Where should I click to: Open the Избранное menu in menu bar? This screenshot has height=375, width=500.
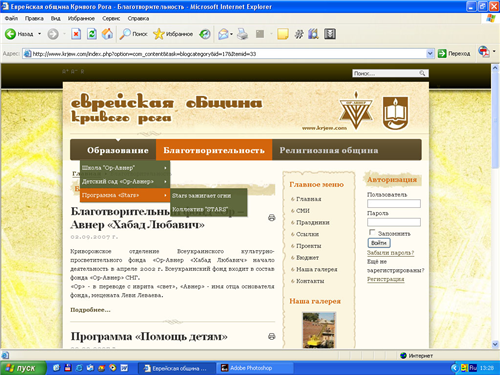(81, 18)
